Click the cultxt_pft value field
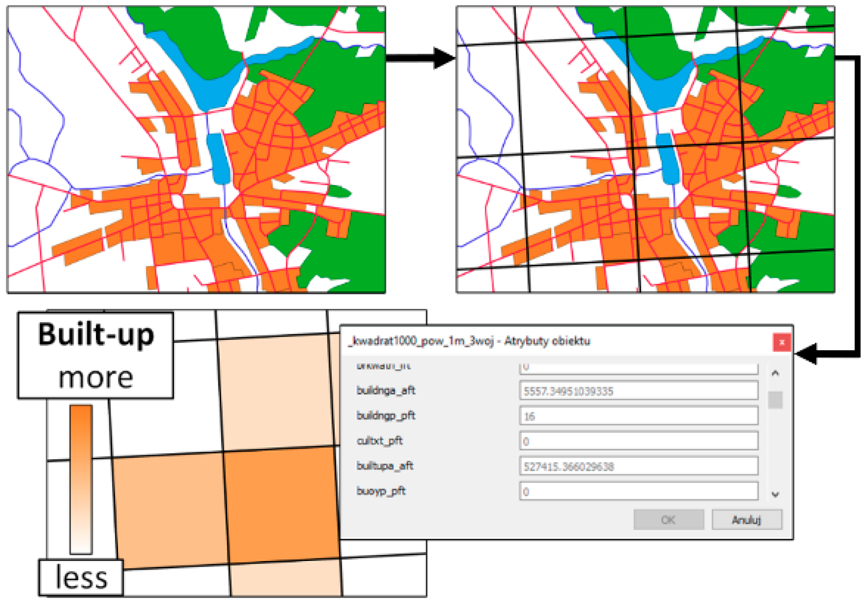Screen dimensions: 868x606 tap(639, 441)
